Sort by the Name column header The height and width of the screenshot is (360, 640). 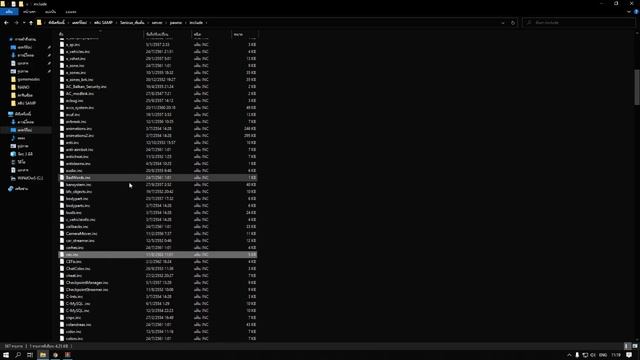tap(100, 34)
